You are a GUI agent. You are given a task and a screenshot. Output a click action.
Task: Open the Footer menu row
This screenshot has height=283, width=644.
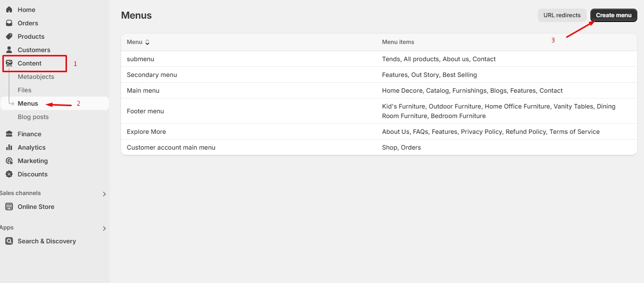[x=145, y=111]
